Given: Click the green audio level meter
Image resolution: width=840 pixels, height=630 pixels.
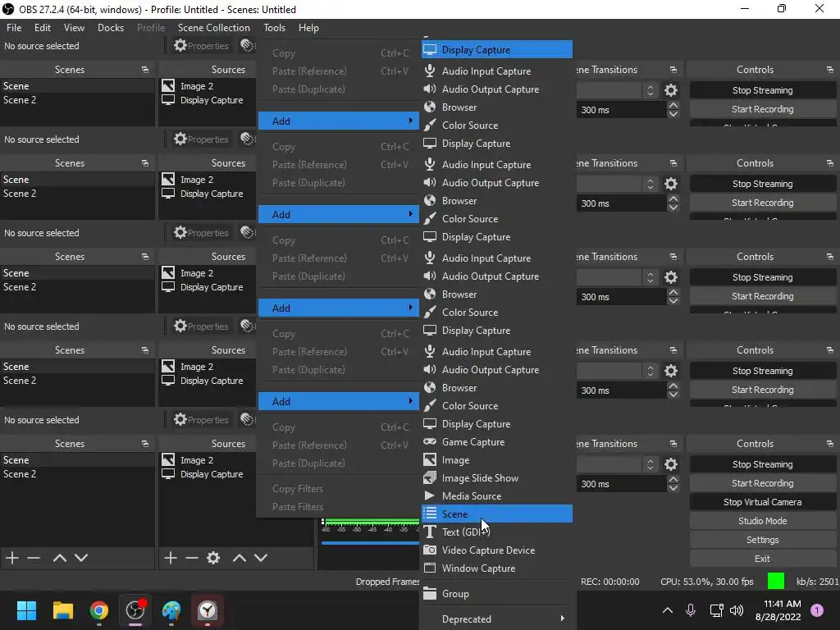Looking at the screenshot, I should tap(372, 521).
